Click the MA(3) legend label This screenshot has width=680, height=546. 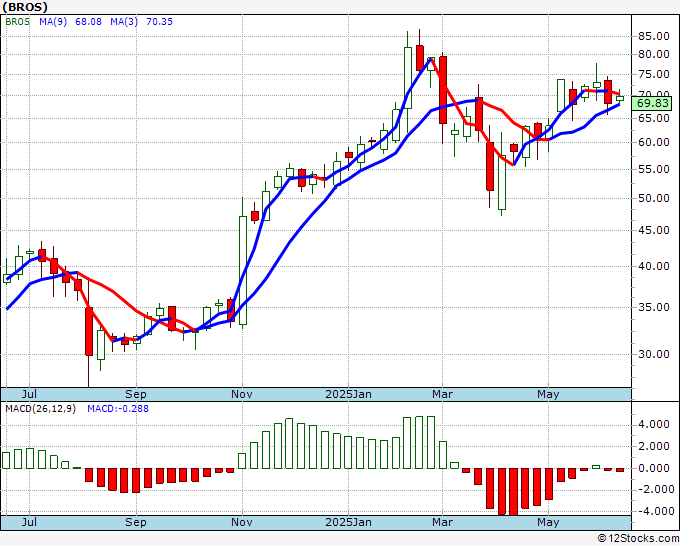[x=124, y=22]
